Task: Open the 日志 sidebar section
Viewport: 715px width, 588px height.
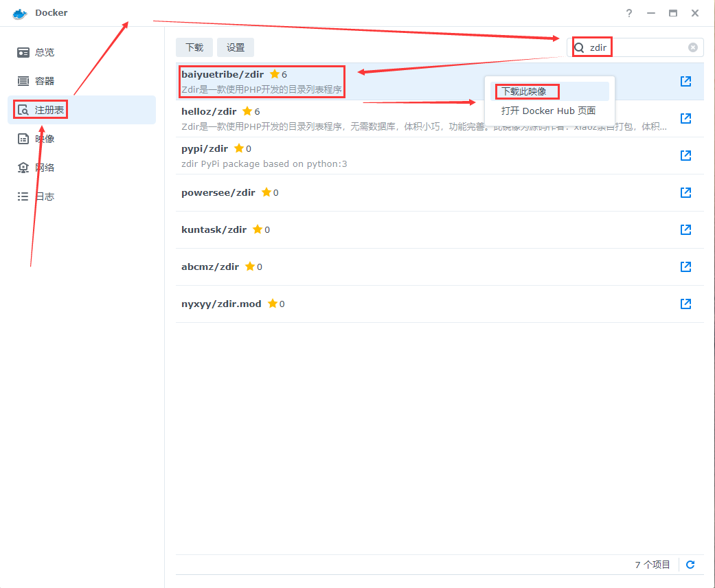Action: click(x=45, y=196)
